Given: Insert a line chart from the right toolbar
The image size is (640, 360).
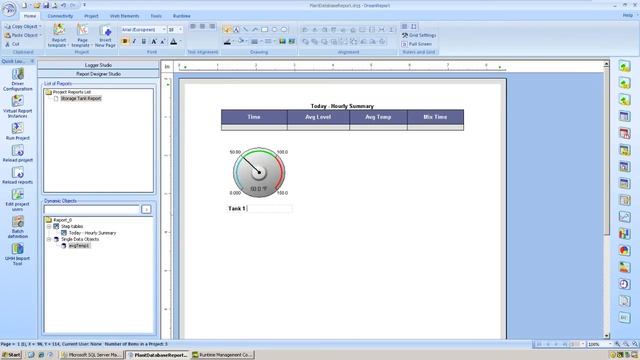Looking at the screenshot, I should pyautogui.click(x=624, y=217).
